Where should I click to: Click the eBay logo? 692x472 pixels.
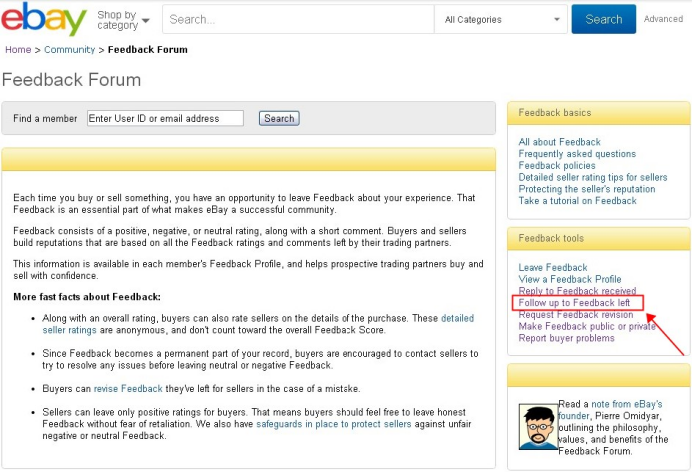pos(45,19)
